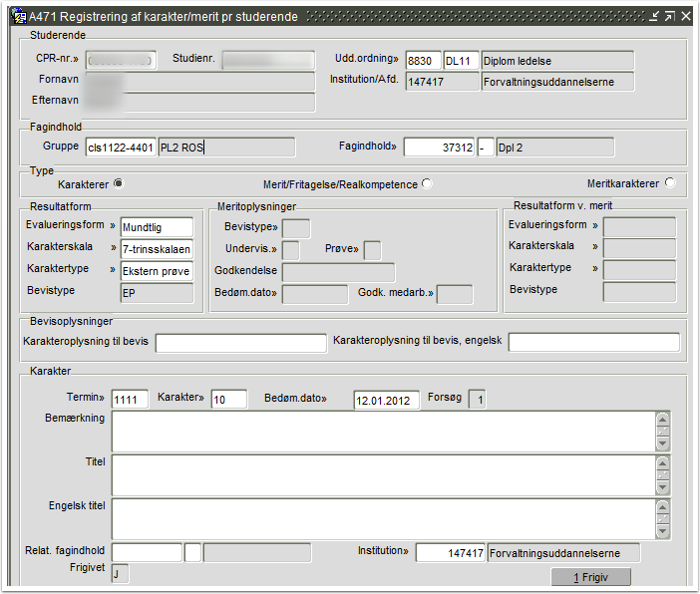
Task: Click the Prøve field
Action: pyautogui.click(x=372, y=250)
